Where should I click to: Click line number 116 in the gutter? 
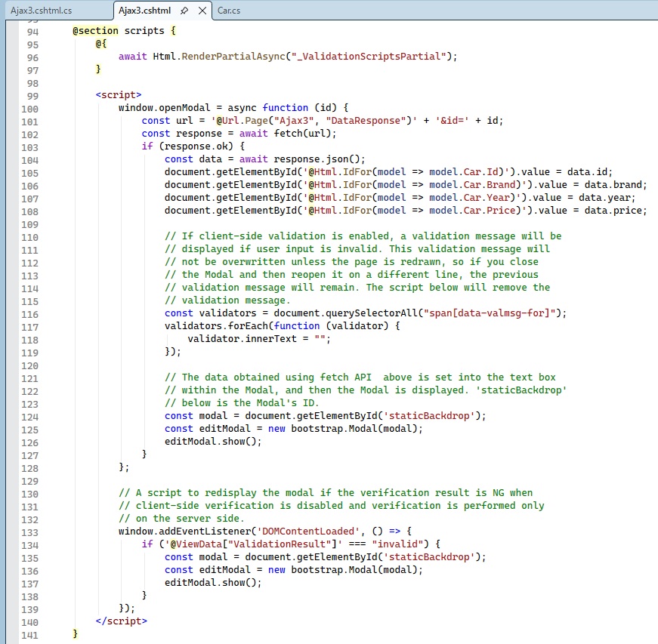coord(29,313)
